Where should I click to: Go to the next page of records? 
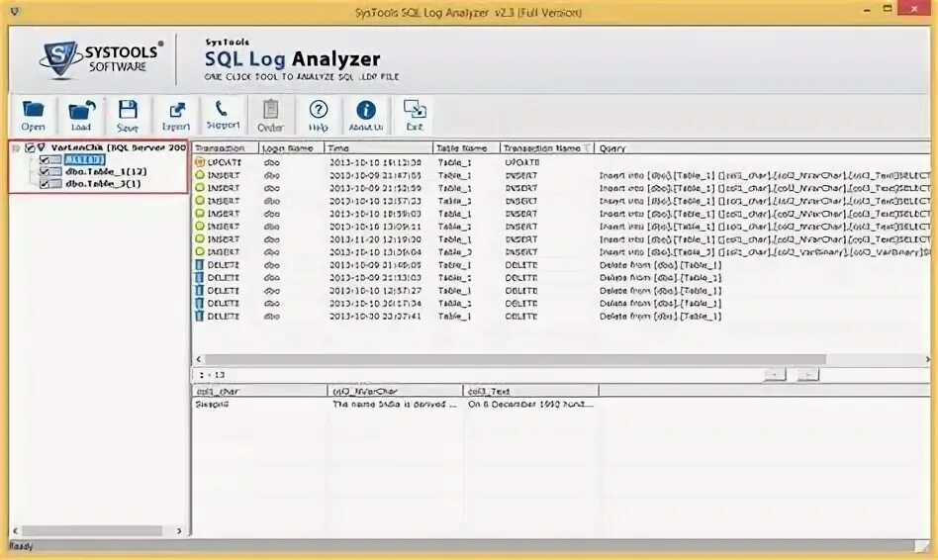pyautogui.click(x=808, y=375)
